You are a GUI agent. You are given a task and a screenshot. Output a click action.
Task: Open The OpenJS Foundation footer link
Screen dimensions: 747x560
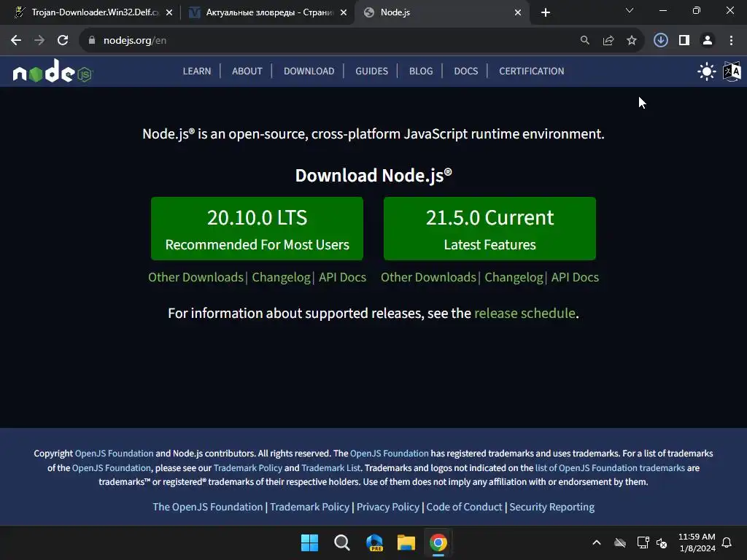[x=208, y=507]
